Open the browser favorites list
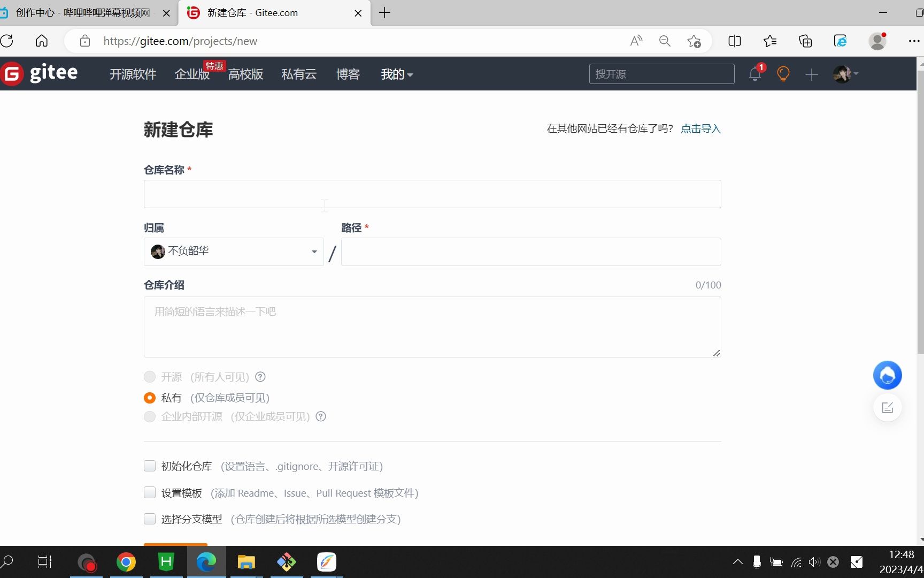This screenshot has width=924, height=578. pyautogui.click(x=770, y=41)
